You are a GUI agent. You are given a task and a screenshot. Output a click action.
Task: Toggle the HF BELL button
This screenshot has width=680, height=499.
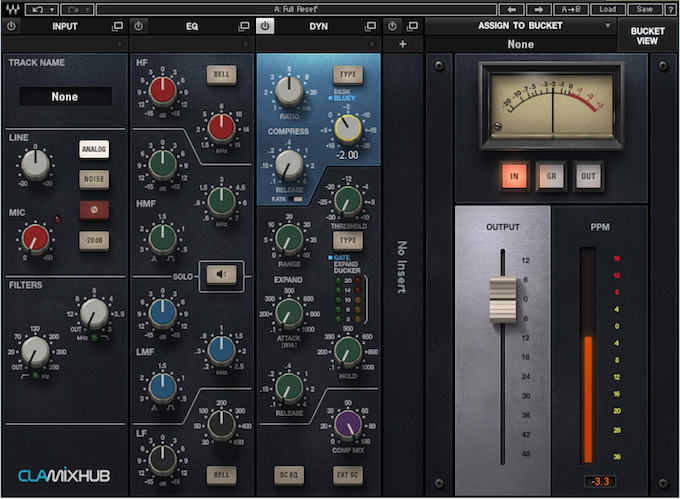pos(222,74)
